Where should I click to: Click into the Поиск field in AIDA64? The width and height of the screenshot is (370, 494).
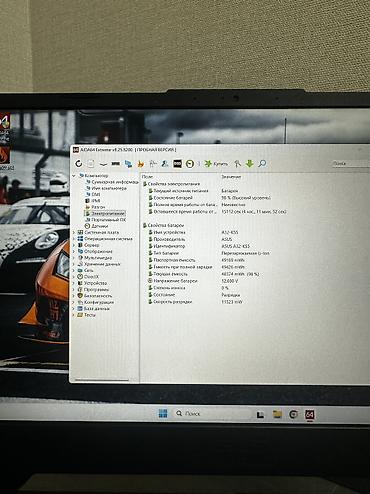(350, 163)
